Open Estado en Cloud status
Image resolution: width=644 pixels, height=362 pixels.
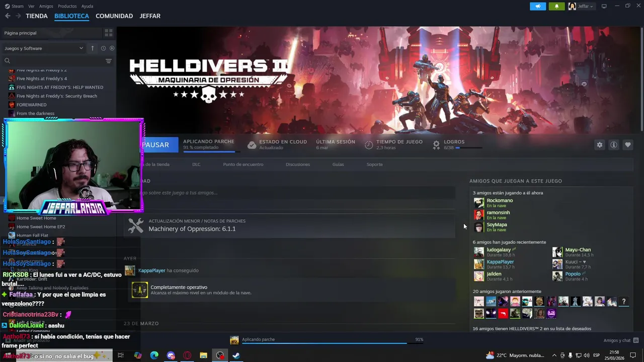click(x=277, y=145)
